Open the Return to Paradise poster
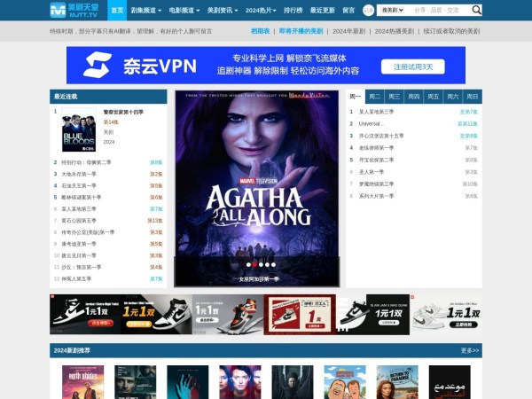Viewport: 532px width, 399px height. click(397, 382)
